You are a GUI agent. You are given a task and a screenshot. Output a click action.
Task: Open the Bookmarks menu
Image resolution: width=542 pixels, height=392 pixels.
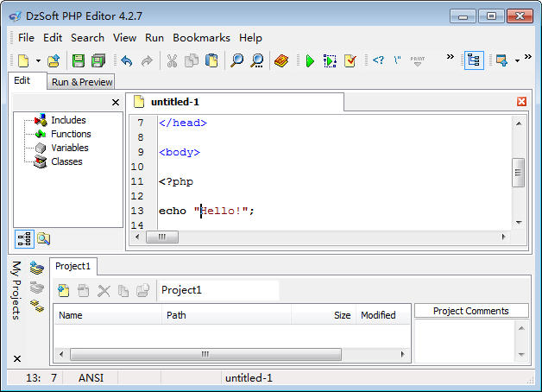(201, 38)
